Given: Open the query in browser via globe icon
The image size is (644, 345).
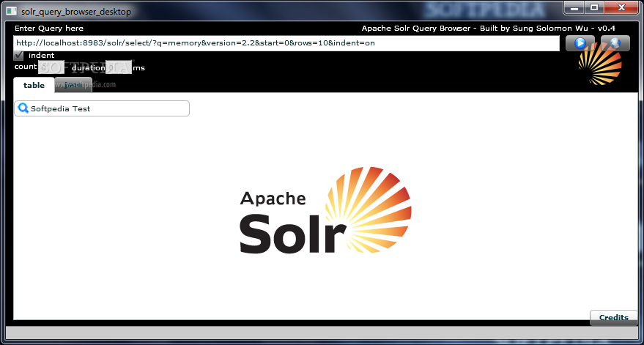Looking at the screenshot, I should (615, 43).
